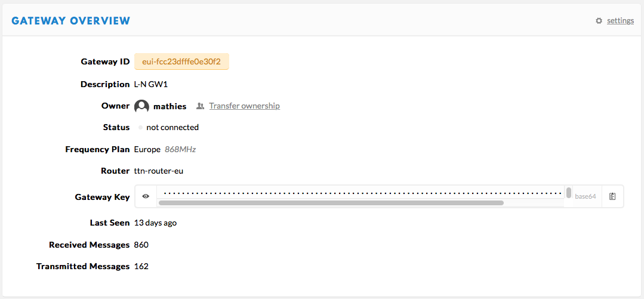644x299 pixels.
Task: Click the 868MHz frequency label
Action: coord(180,149)
